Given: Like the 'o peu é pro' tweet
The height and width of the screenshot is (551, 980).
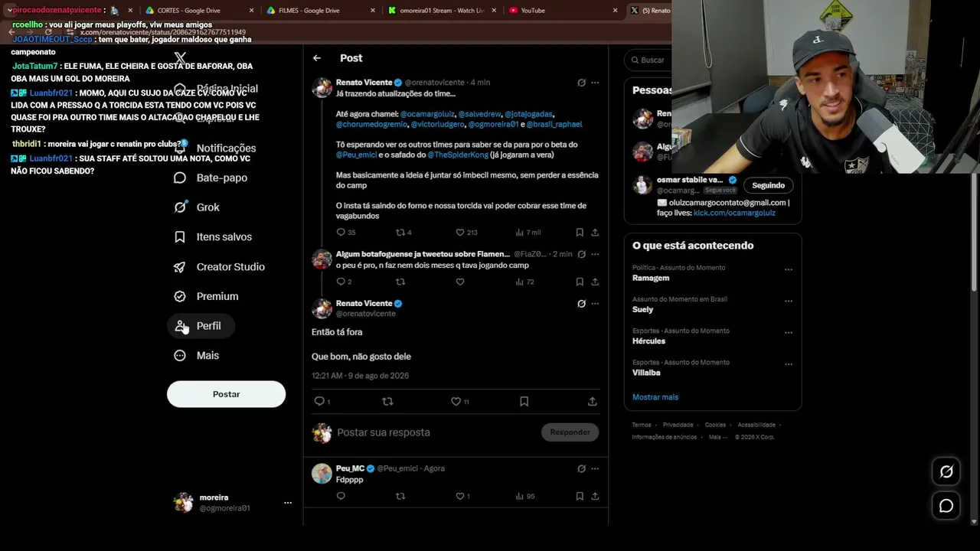Looking at the screenshot, I should coord(460,282).
